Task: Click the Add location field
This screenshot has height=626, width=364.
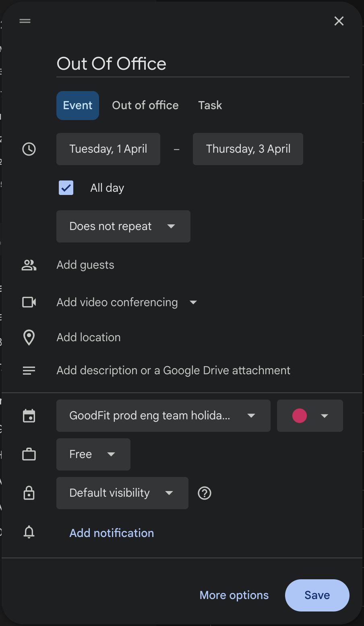Action: 89,338
